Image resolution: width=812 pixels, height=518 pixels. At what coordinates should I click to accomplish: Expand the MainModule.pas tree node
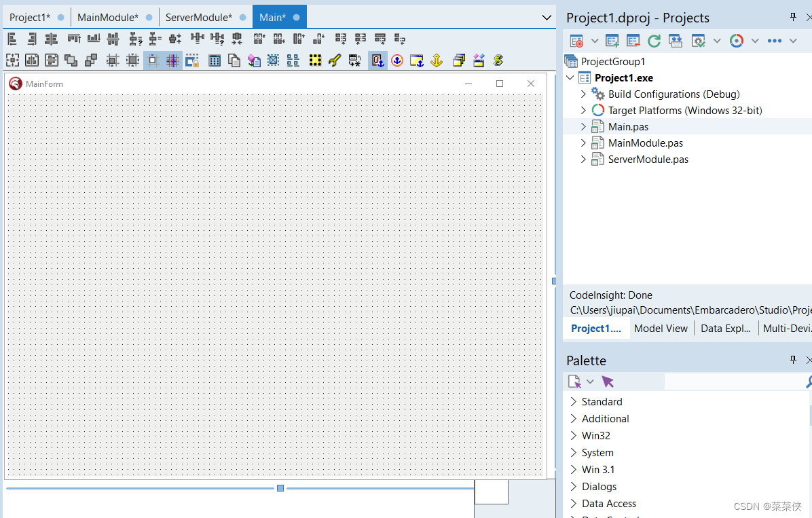click(x=583, y=143)
